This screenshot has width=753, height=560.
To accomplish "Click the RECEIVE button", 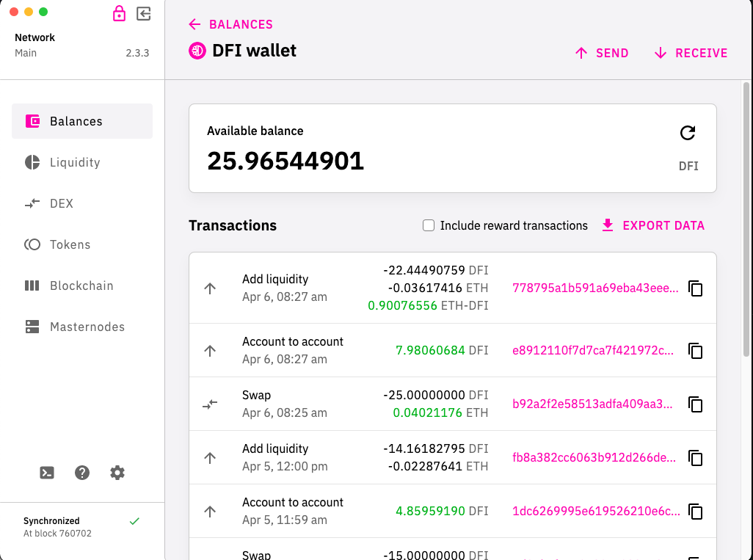I will pos(691,53).
